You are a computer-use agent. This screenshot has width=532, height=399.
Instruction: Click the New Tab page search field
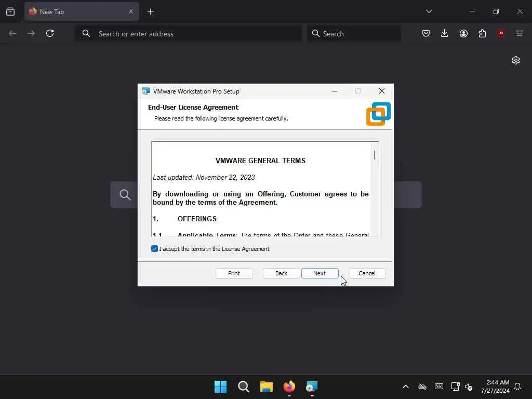265,195
